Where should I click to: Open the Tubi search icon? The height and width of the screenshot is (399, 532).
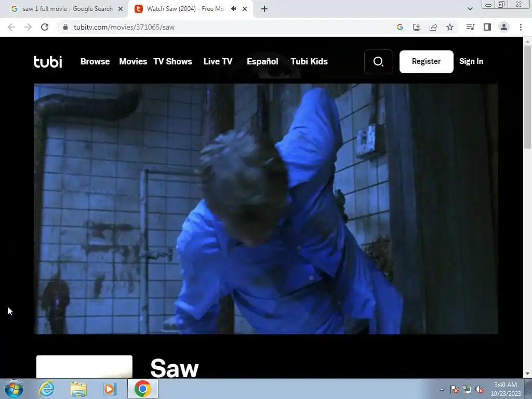pyautogui.click(x=378, y=62)
